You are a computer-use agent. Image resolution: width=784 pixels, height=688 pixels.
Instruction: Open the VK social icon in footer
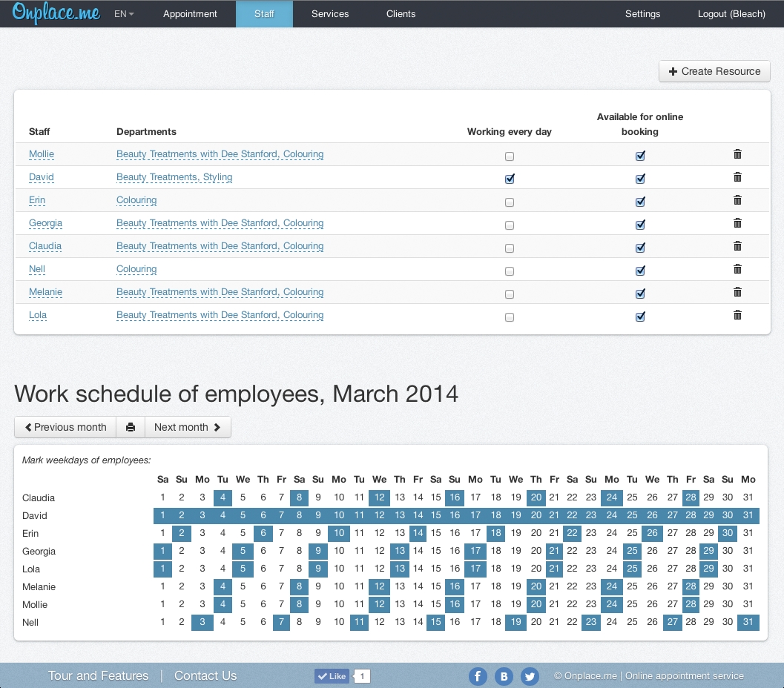pyautogui.click(x=504, y=676)
